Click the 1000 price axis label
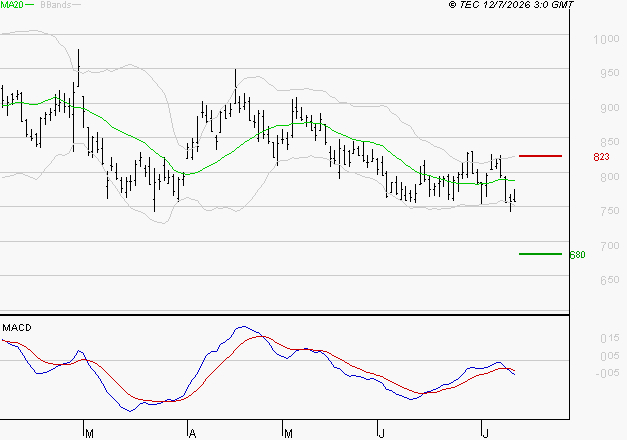 [606, 39]
